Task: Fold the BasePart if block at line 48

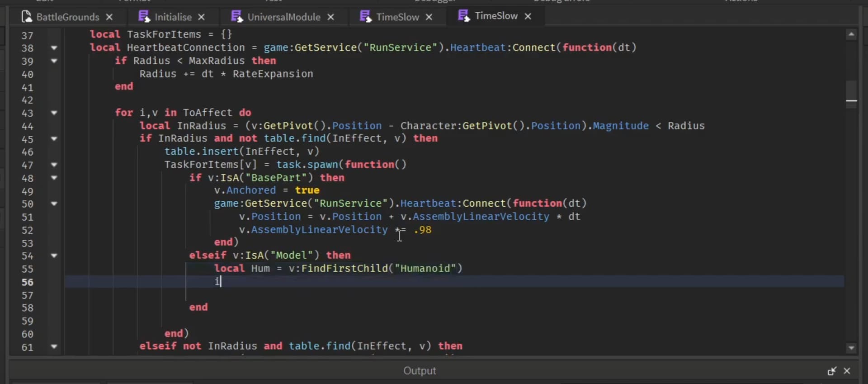Action: pos(54,178)
